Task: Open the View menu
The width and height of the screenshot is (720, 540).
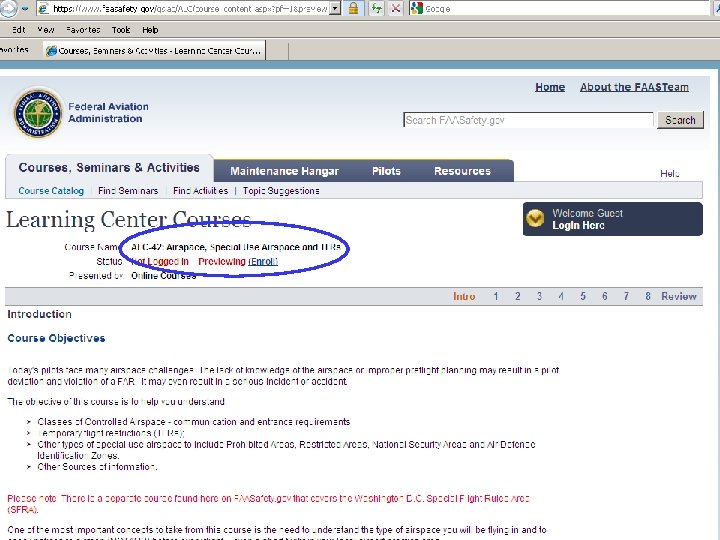Action: [x=46, y=30]
